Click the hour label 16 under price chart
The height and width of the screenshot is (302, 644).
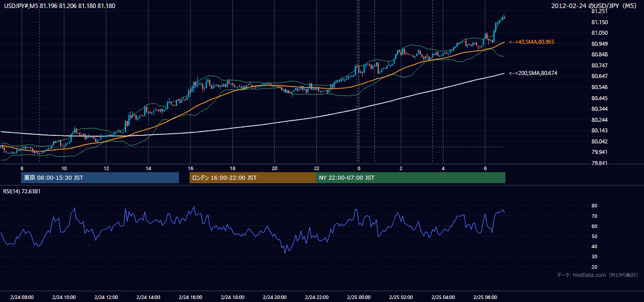pos(190,168)
